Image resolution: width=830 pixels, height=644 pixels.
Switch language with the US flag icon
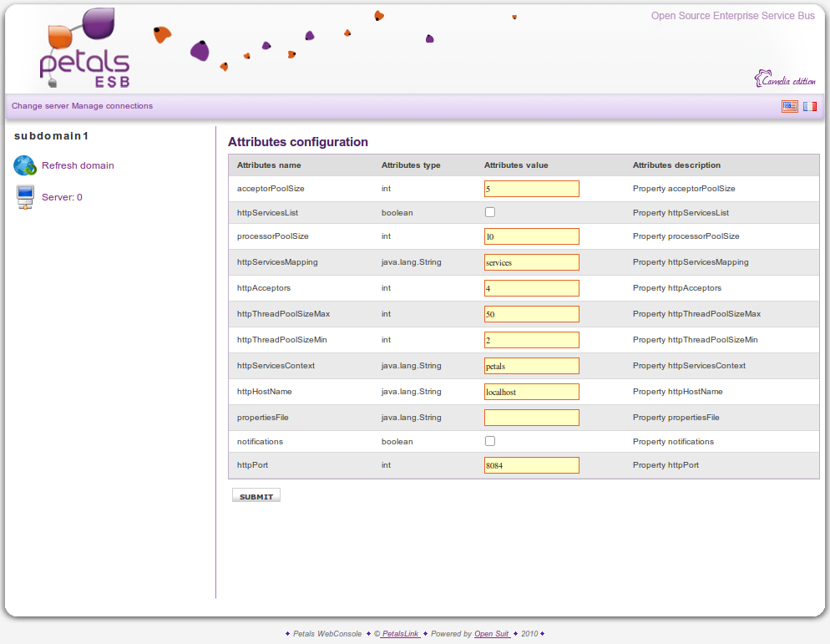(x=789, y=106)
